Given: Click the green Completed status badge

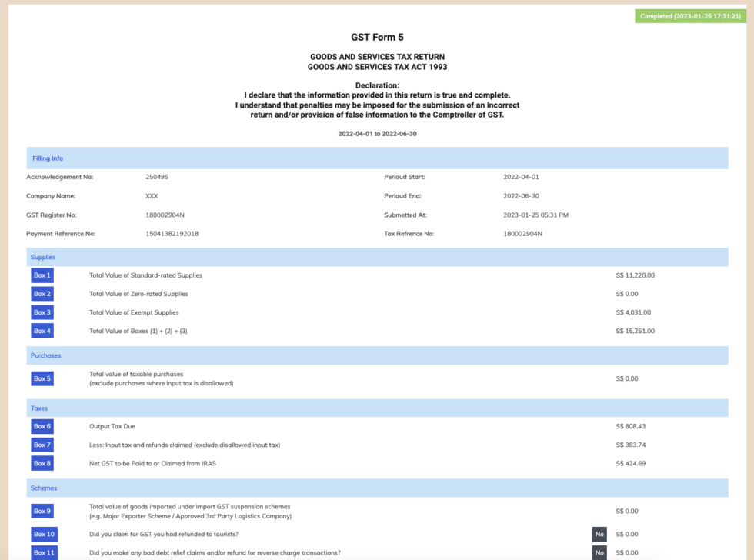Looking at the screenshot, I should 691,15.
